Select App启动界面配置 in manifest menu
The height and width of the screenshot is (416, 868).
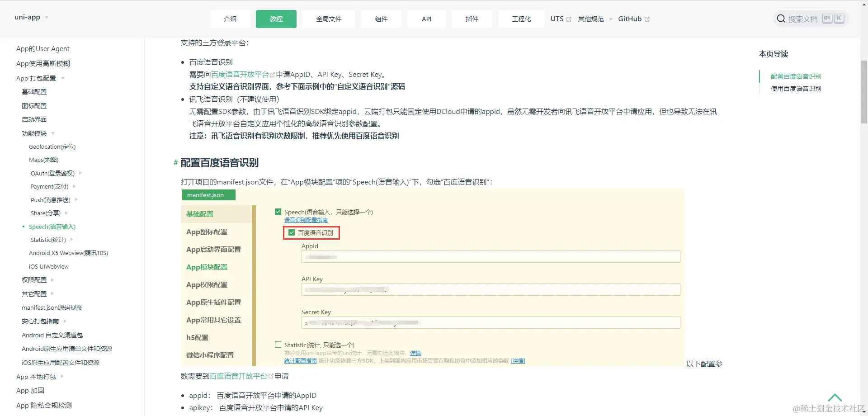click(x=213, y=250)
